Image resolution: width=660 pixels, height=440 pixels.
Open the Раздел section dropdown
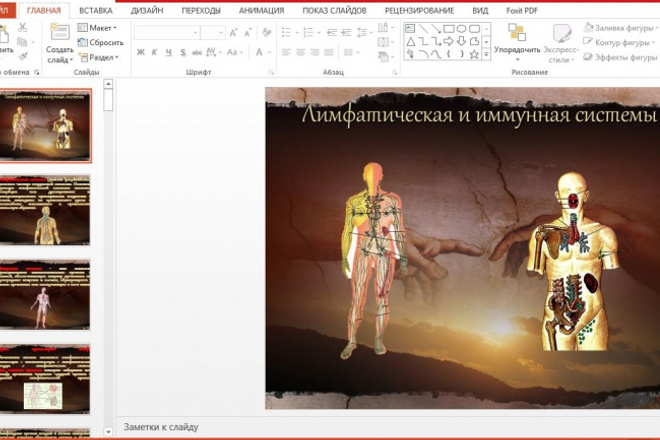(x=98, y=57)
